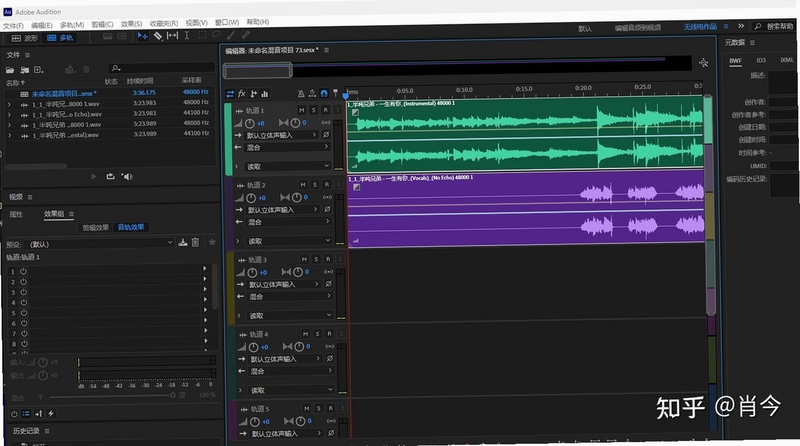The image size is (800, 446).
Task: Show the EQ view in editor
Action: click(x=265, y=93)
